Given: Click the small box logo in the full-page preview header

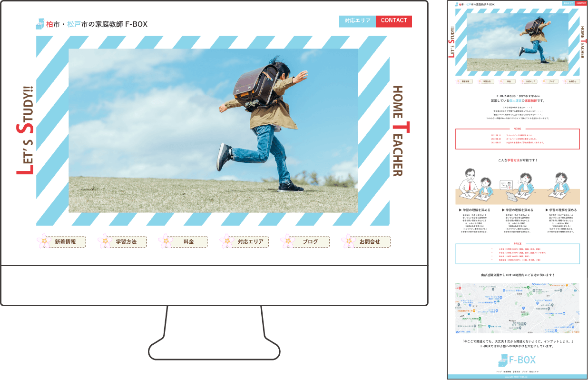Looking at the screenshot, I should pos(457,4).
